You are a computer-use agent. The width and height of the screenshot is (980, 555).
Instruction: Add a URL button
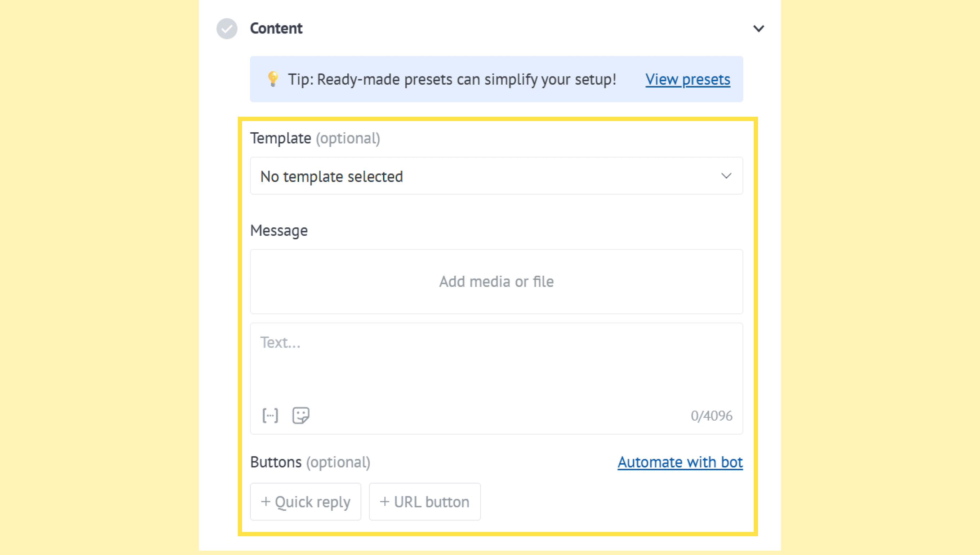(424, 502)
